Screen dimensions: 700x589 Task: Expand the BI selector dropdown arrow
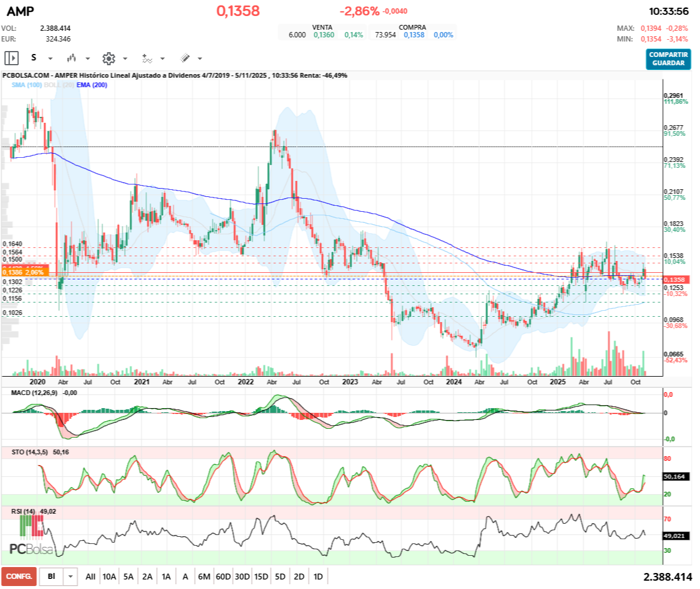click(x=71, y=576)
